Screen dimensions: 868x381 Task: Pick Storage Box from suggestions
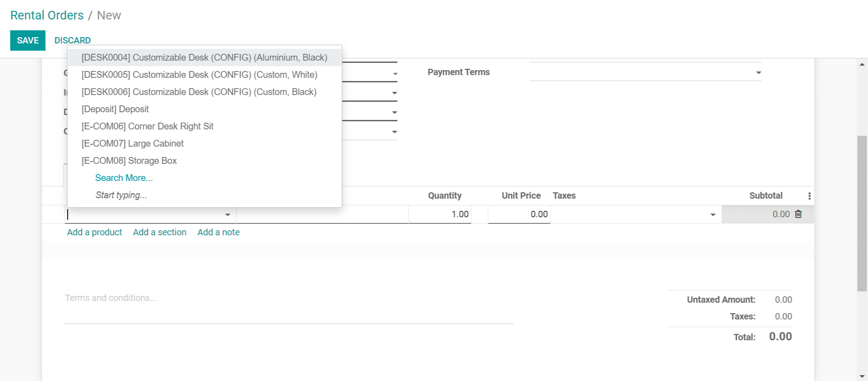(129, 161)
